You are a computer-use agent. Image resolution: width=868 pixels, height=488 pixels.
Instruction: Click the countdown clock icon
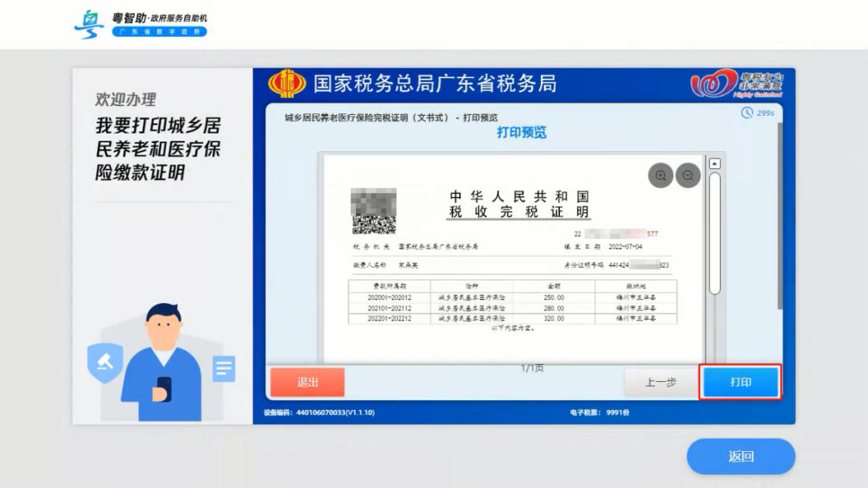click(746, 113)
